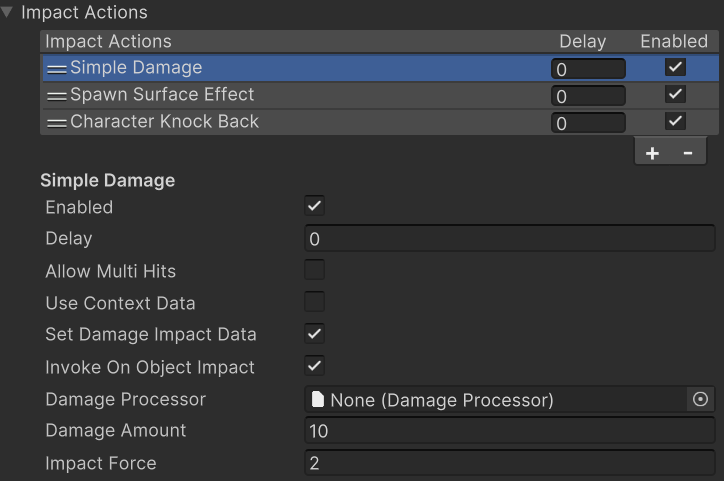The height and width of the screenshot is (481, 724).
Task: Turn off Invoke On Object Impact
Action: (x=314, y=366)
